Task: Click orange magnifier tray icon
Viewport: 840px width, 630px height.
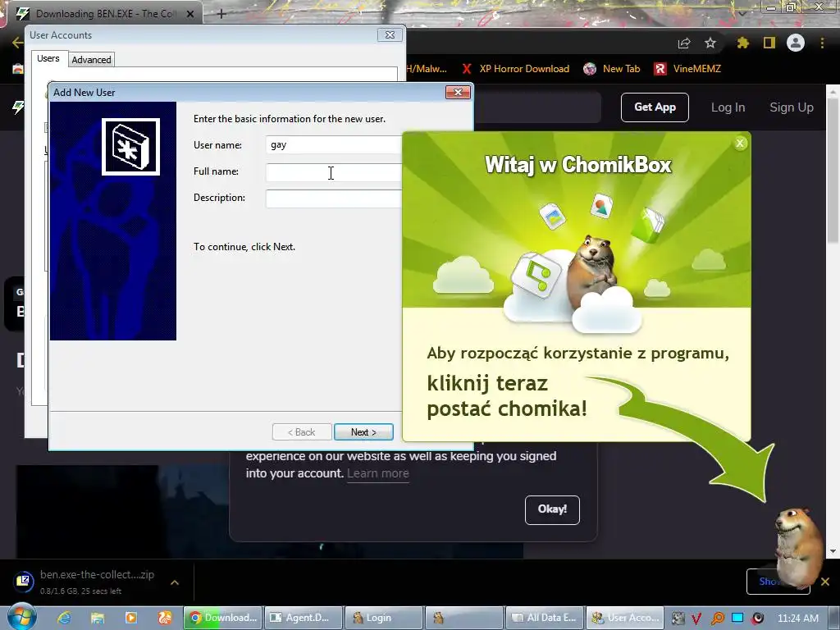Action: pos(717,619)
